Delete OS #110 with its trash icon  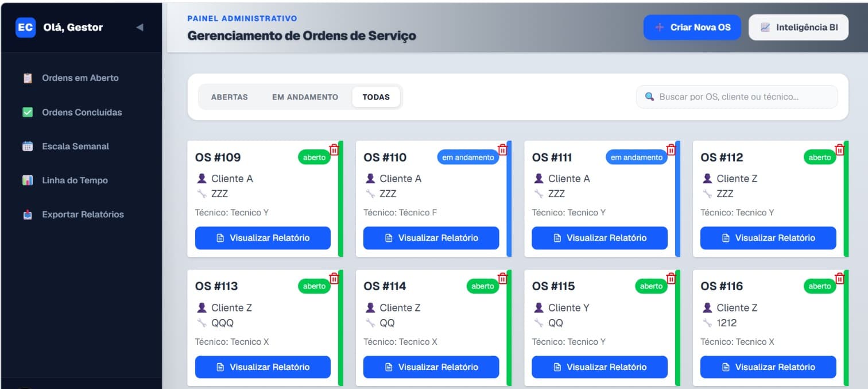coord(503,149)
